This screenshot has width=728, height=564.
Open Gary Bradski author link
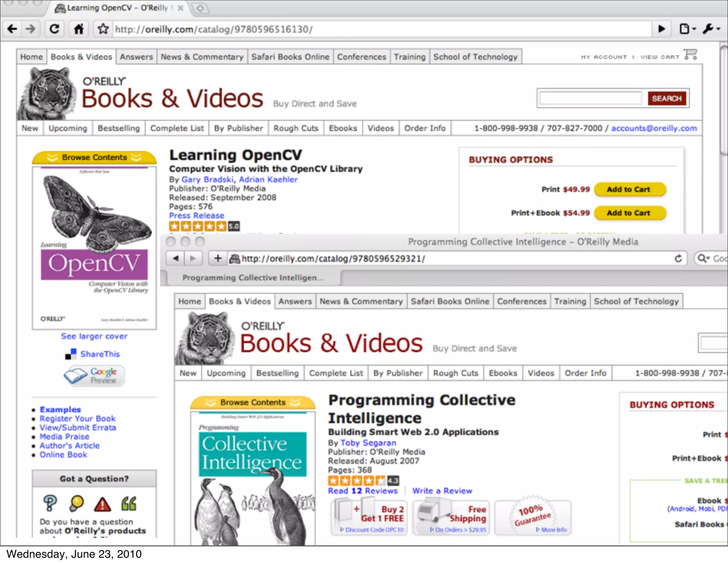point(207,179)
